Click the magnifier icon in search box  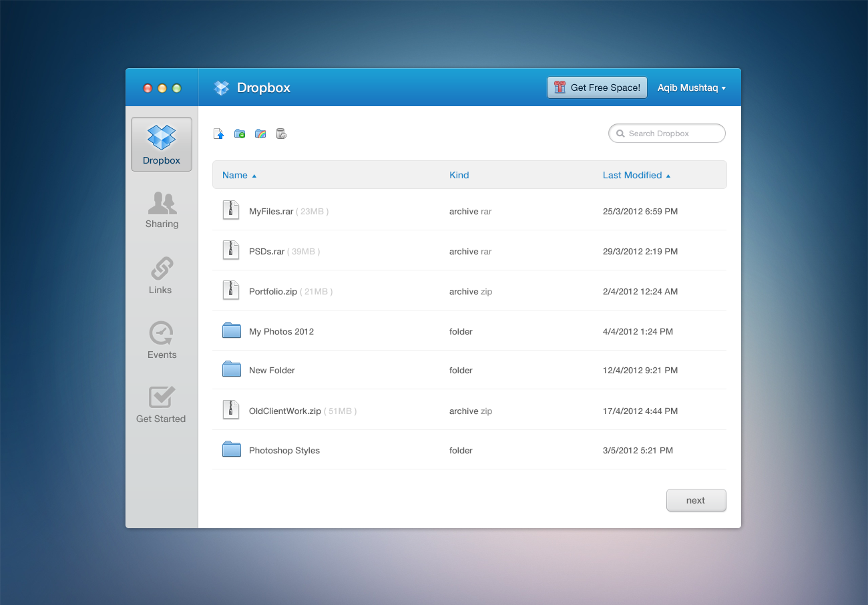[620, 134]
